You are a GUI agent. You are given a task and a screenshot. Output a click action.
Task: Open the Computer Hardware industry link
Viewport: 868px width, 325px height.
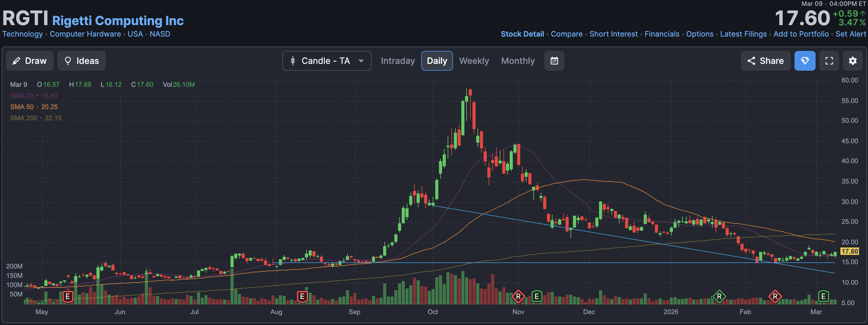[x=85, y=34]
